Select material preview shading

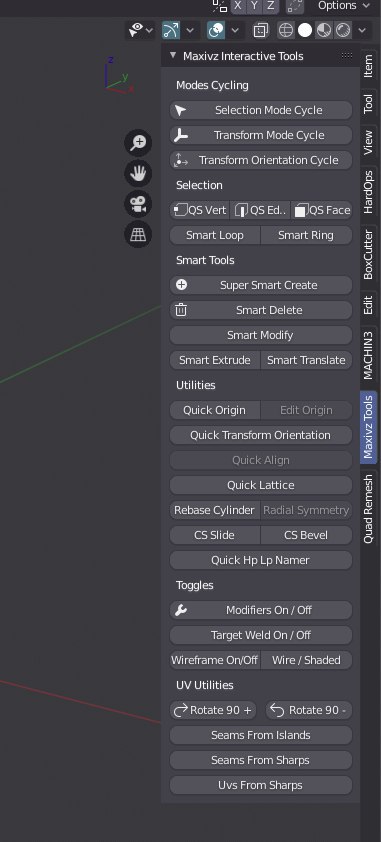click(x=324, y=31)
